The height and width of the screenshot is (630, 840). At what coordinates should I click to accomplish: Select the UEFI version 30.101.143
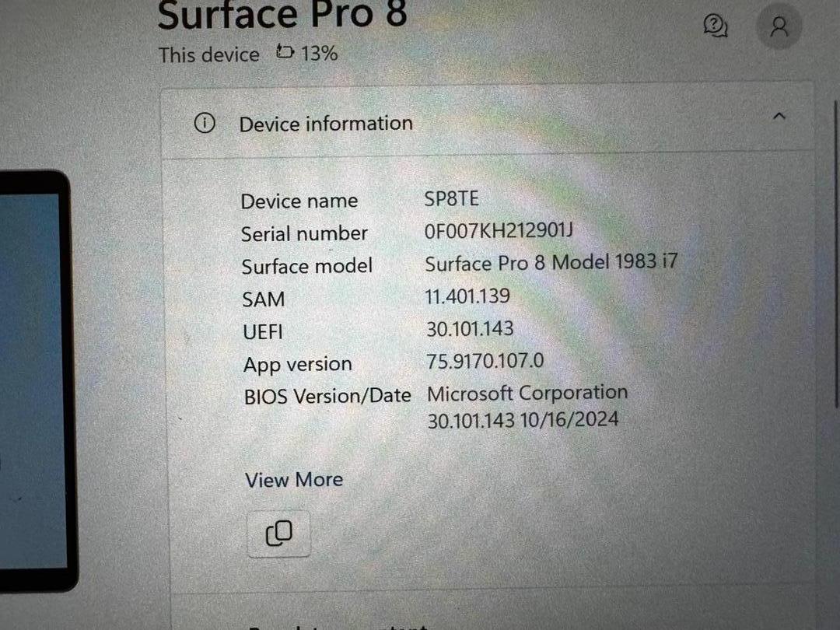pyautogui.click(x=470, y=328)
